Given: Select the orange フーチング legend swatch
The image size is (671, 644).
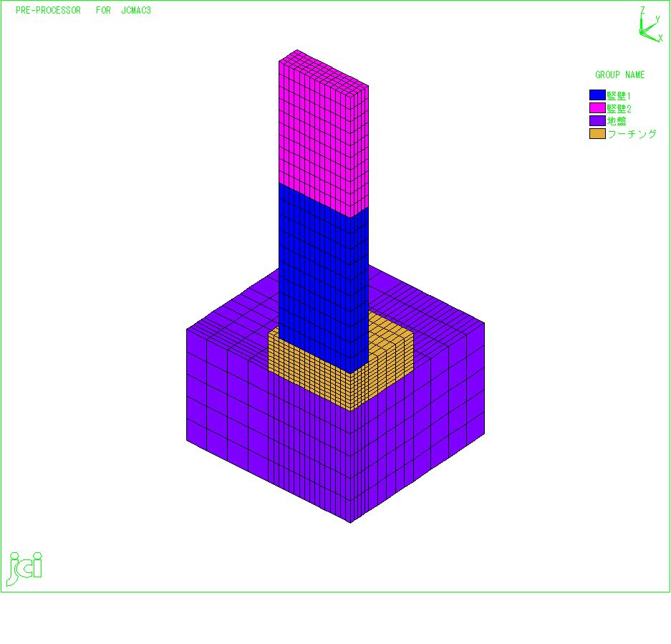Looking at the screenshot, I should 597,133.
